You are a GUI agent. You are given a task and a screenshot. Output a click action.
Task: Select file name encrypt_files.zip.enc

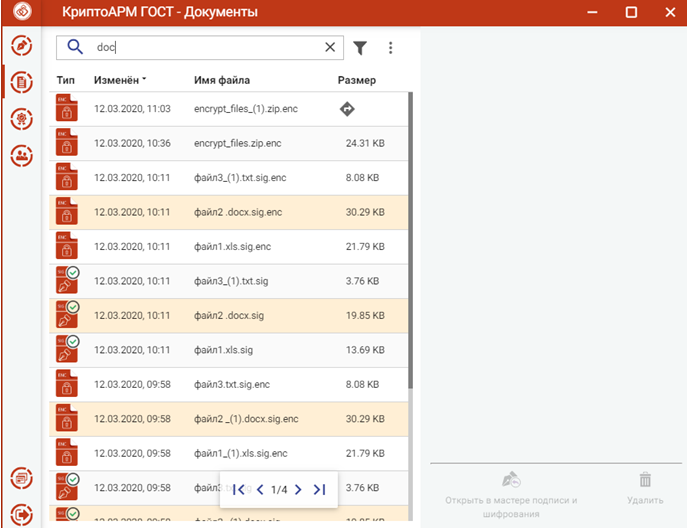(237, 143)
